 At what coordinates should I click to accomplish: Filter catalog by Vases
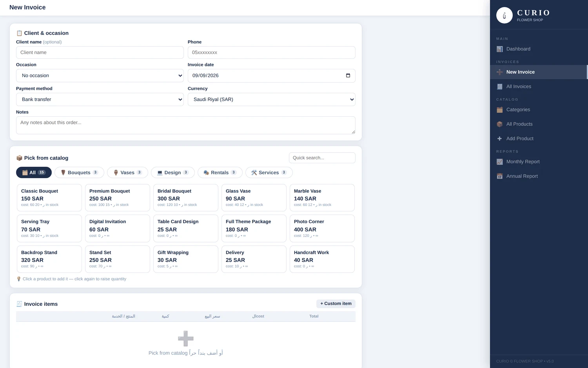tap(127, 173)
